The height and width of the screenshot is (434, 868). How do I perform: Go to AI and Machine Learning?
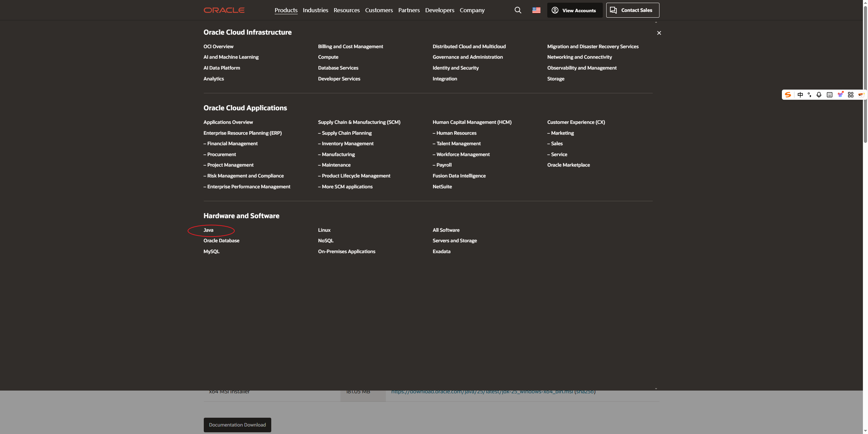click(231, 57)
